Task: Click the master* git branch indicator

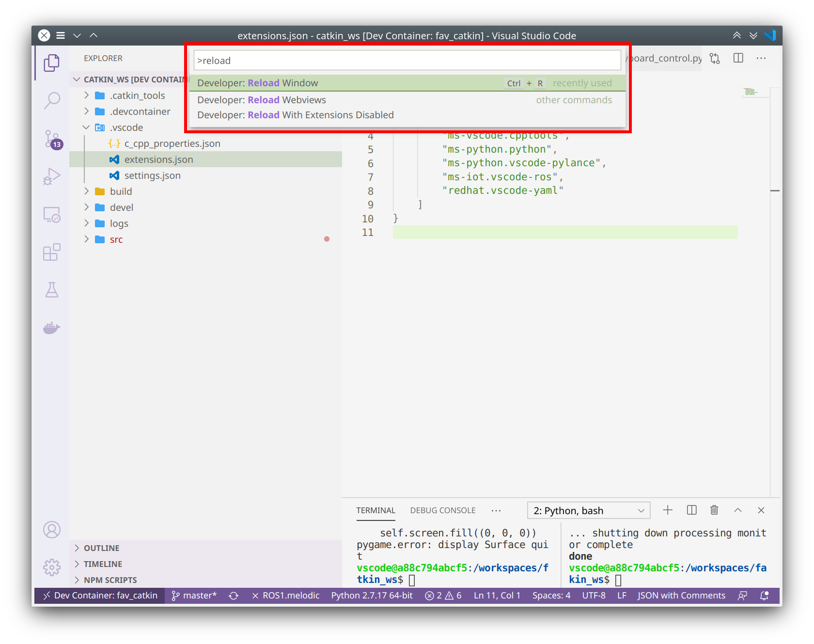Action: pyautogui.click(x=194, y=596)
